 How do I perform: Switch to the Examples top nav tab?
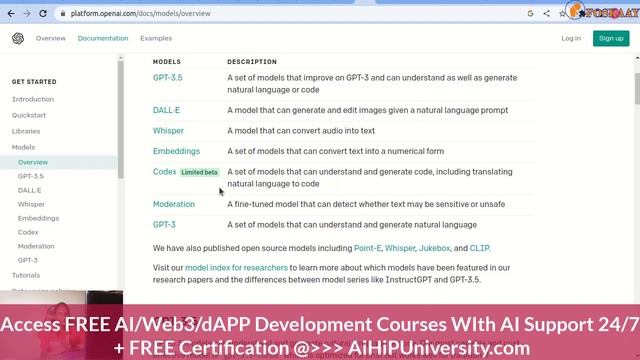pyautogui.click(x=156, y=38)
